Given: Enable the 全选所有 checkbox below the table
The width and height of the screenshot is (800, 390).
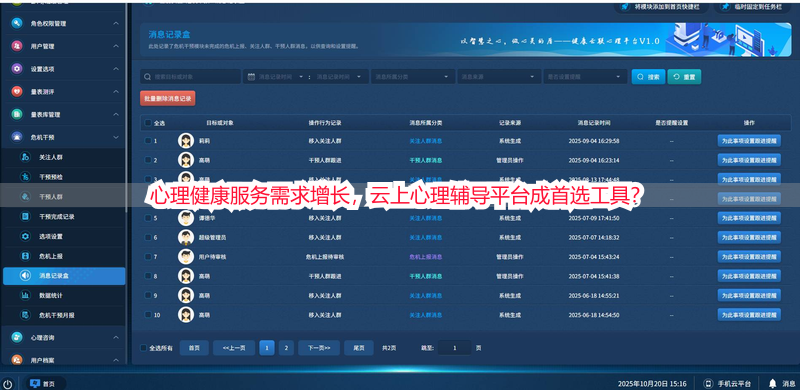Looking at the screenshot, I should [x=143, y=348].
